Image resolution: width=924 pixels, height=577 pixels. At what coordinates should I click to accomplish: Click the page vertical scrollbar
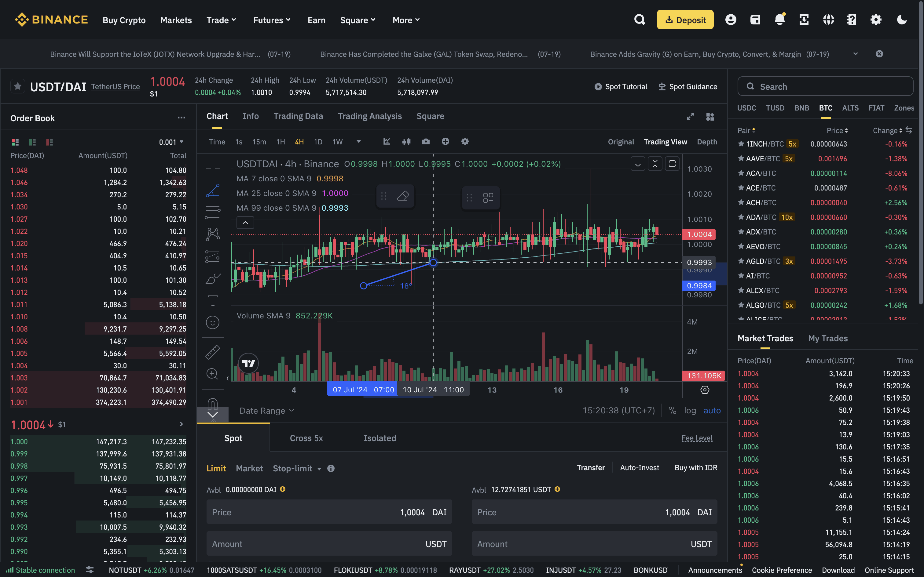click(x=921, y=153)
